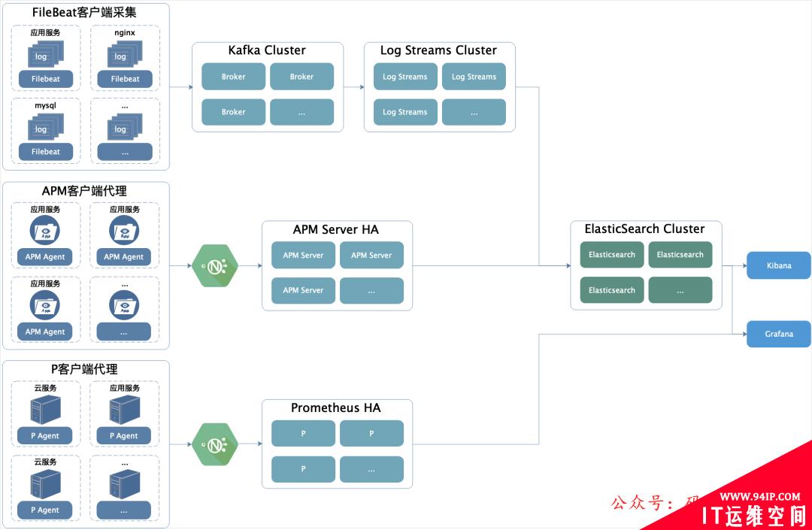812x530 pixels.
Task: Click the "..." box in the APM客户端代理 panel
Action: point(124,332)
